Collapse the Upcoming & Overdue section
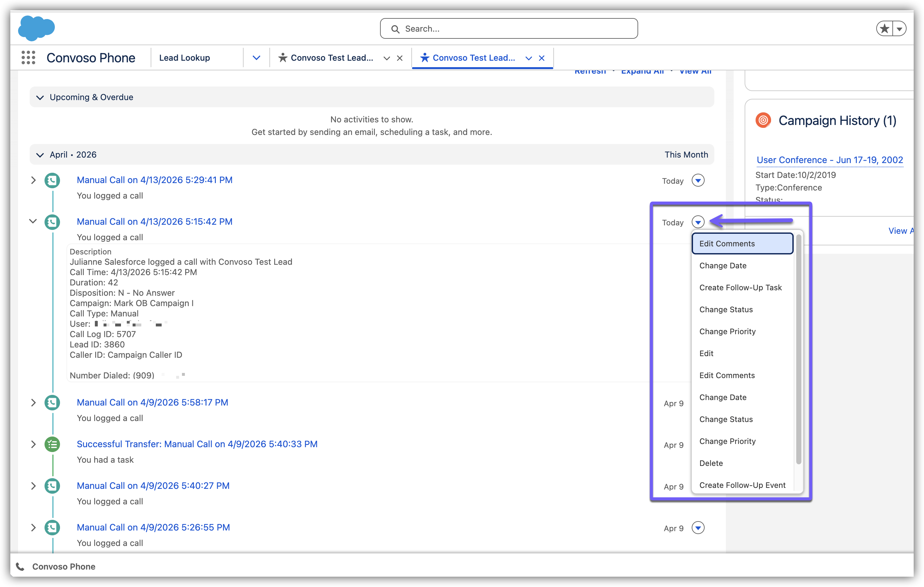 click(x=40, y=98)
